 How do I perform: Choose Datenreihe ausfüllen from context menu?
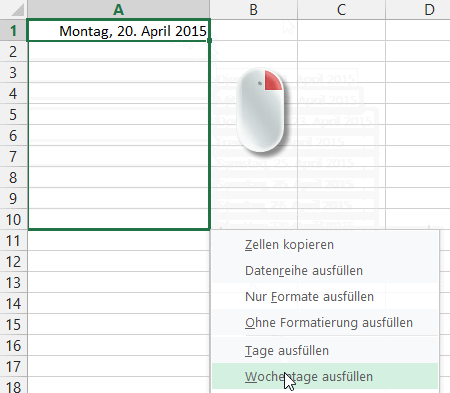[325, 270]
